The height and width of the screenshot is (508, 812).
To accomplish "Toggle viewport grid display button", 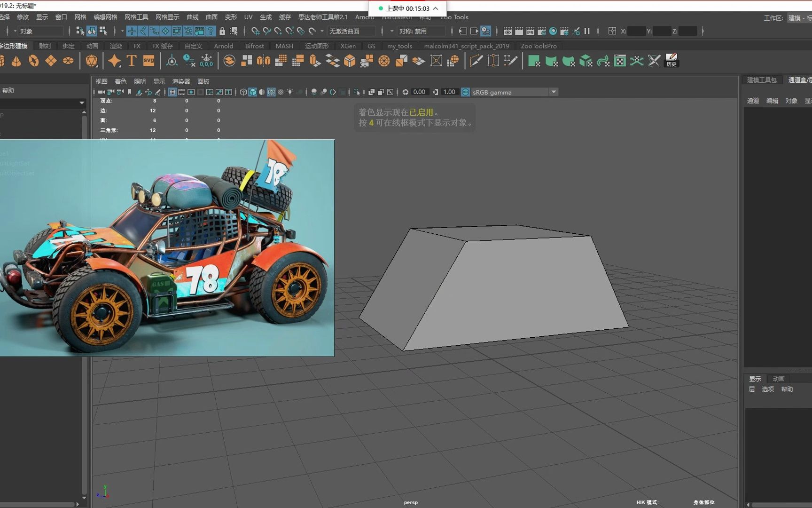I will (172, 92).
